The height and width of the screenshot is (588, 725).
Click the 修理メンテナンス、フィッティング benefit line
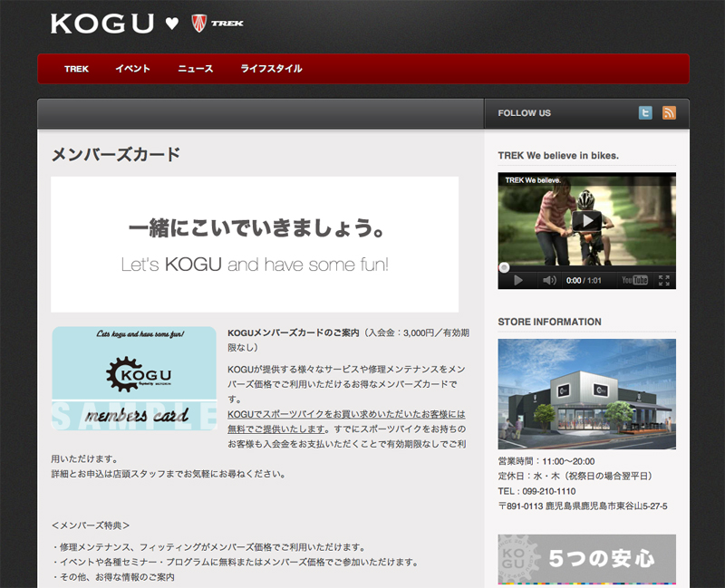point(208,547)
